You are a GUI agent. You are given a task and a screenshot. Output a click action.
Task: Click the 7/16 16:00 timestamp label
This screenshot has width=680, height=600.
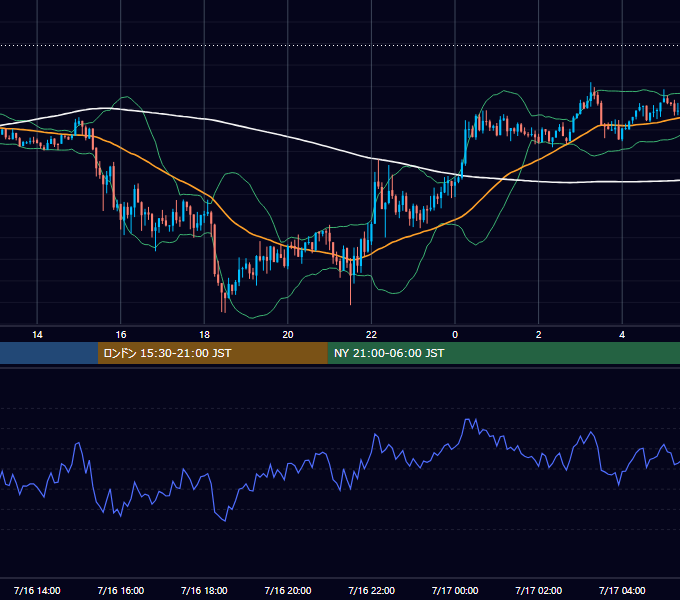(x=121, y=590)
